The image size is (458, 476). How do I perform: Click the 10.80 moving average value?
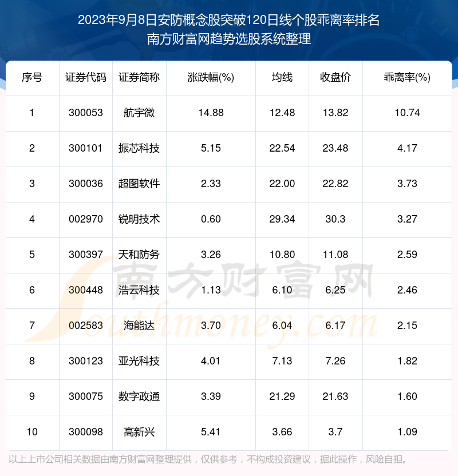(282, 255)
